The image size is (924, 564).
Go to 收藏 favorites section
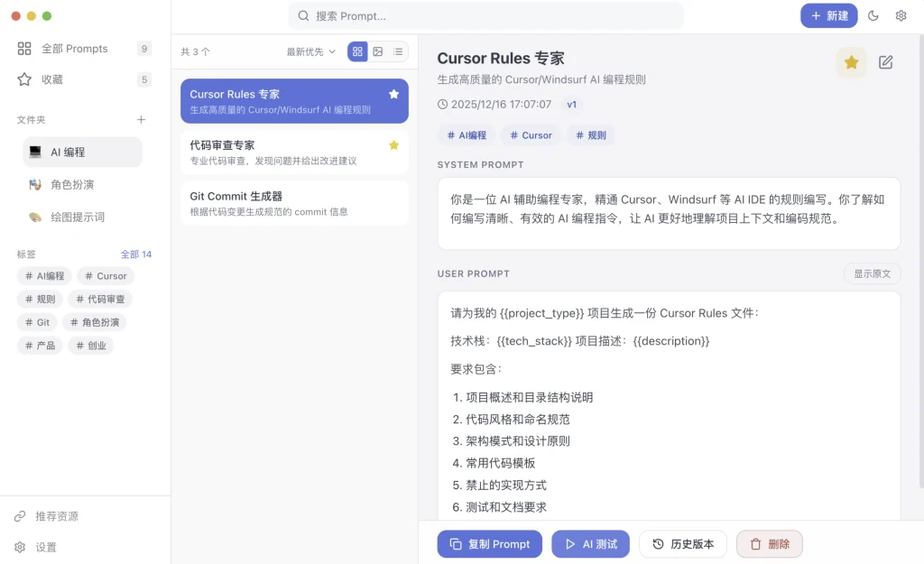tap(52, 79)
